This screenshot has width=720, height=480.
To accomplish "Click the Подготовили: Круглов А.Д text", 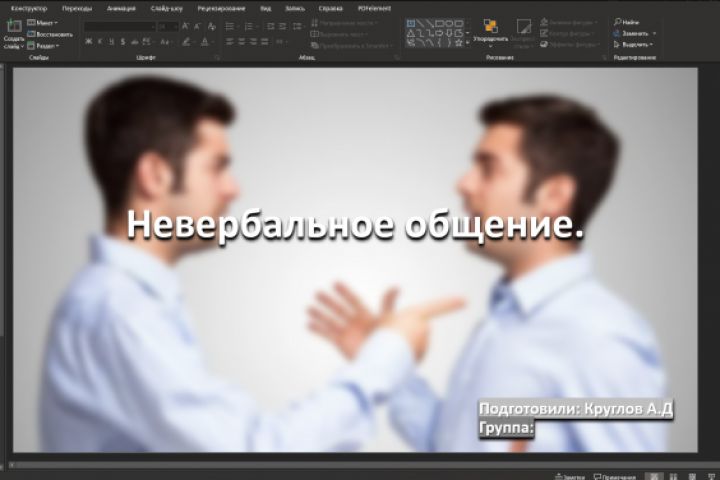I will click(x=576, y=408).
